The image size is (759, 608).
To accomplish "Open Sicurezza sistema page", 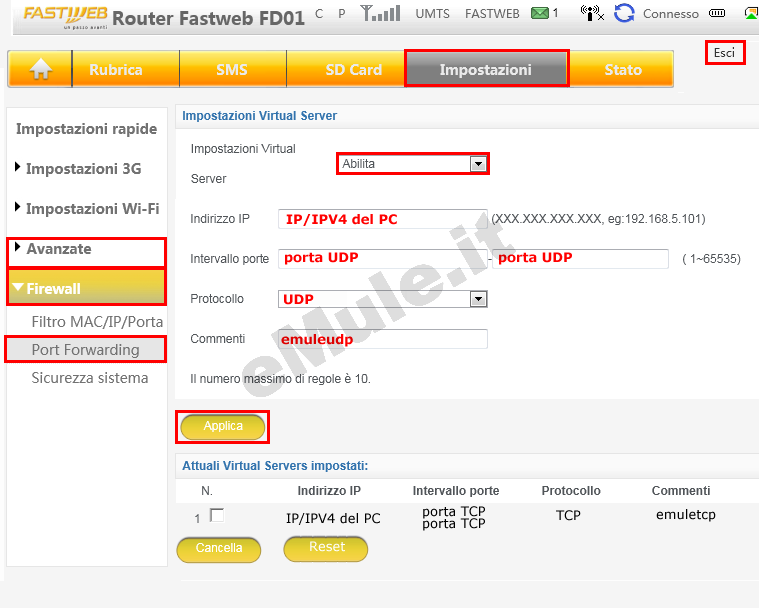I will click(90, 378).
